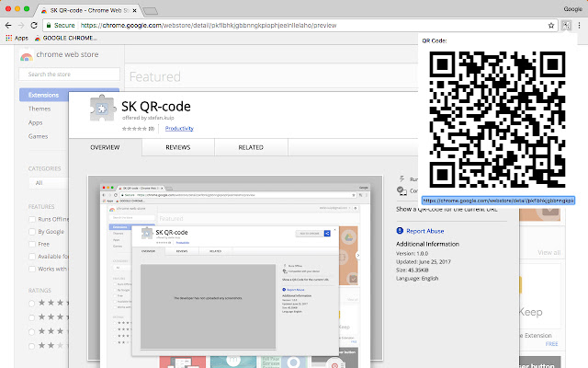Click the View all link on the right
This screenshot has height=368, width=588.
click(x=549, y=252)
